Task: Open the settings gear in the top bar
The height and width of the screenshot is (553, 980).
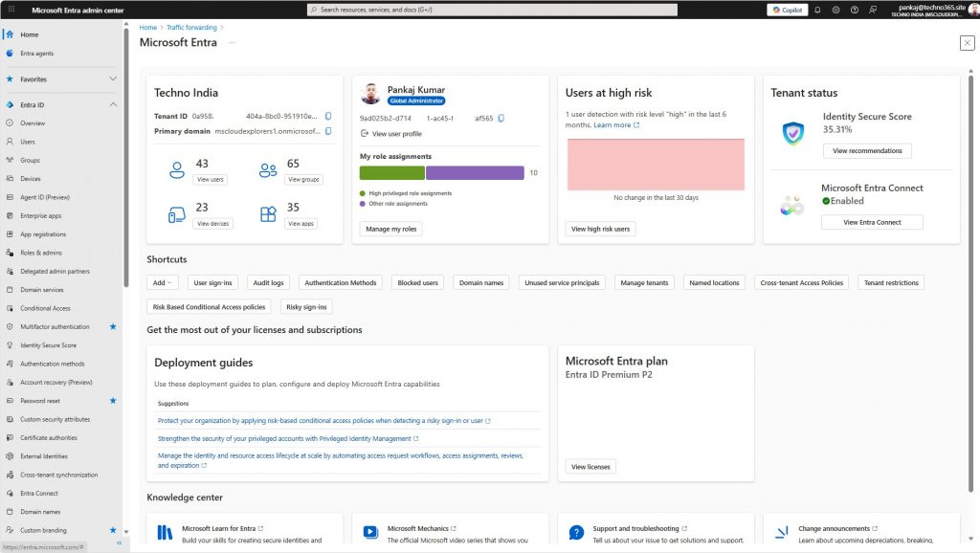Action: (837, 9)
